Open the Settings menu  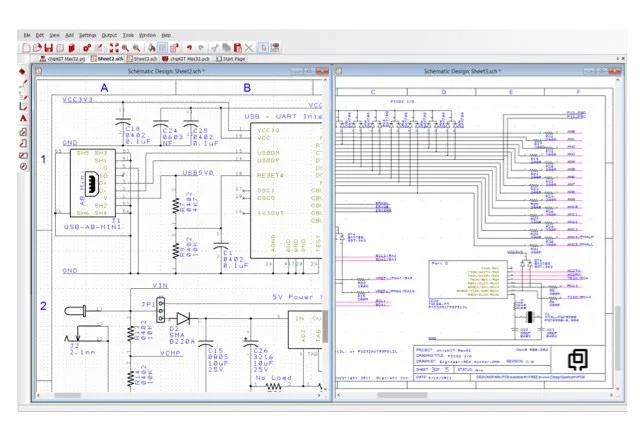(88, 35)
